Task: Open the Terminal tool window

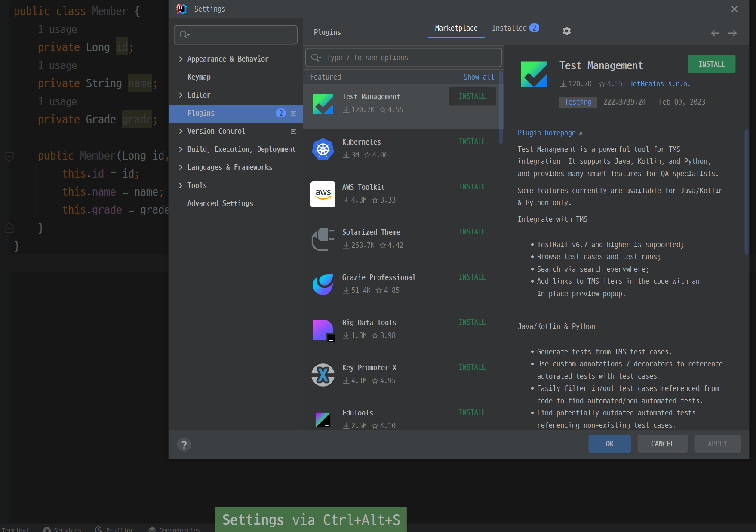Action: [x=15, y=529]
